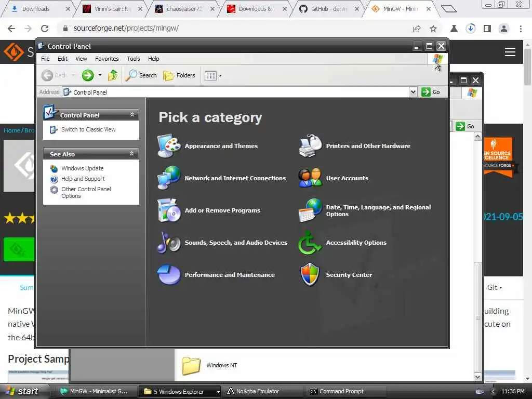This screenshot has width=532, height=399.
Task: Click the browser back arrow
Action: point(11,29)
